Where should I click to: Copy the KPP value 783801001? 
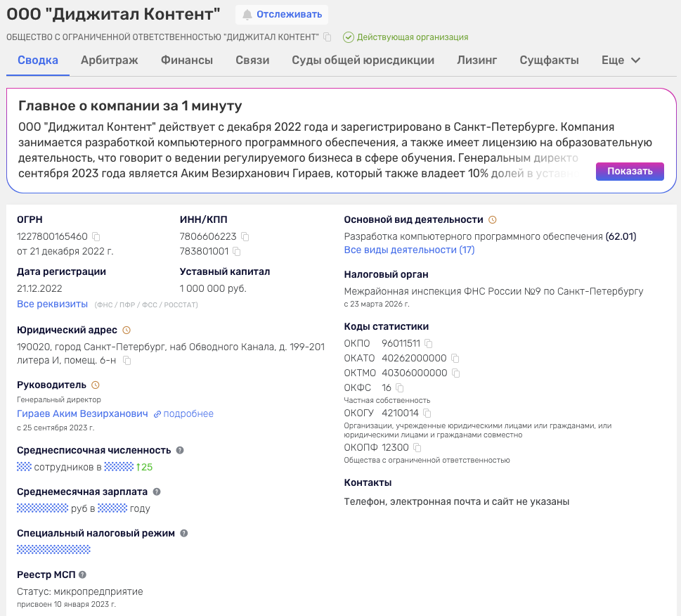click(237, 251)
